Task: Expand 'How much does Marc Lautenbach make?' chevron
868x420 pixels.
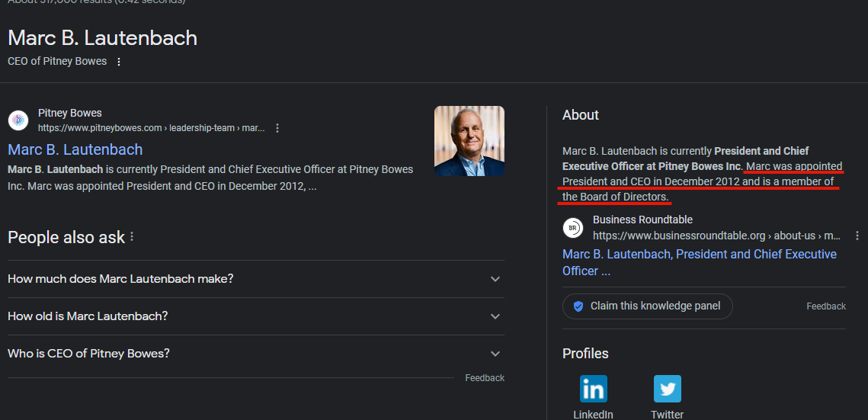Action: [495, 279]
